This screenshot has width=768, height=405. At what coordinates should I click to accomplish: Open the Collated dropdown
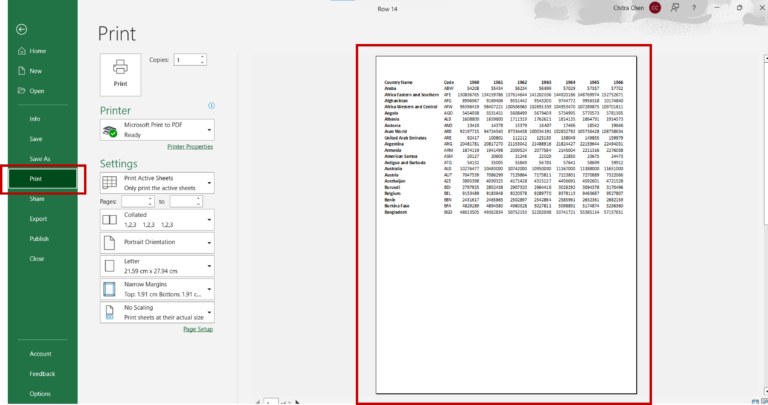click(157, 220)
